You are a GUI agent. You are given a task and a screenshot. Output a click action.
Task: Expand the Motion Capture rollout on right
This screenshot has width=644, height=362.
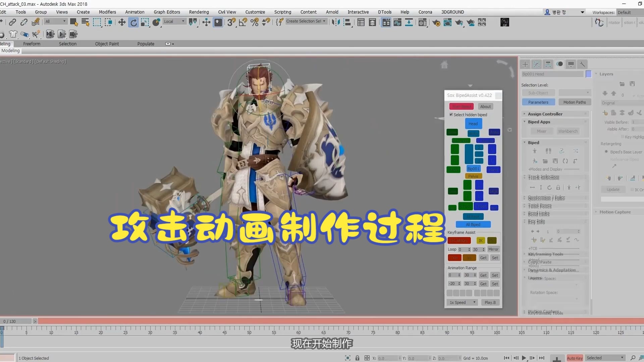pyautogui.click(x=615, y=212)
